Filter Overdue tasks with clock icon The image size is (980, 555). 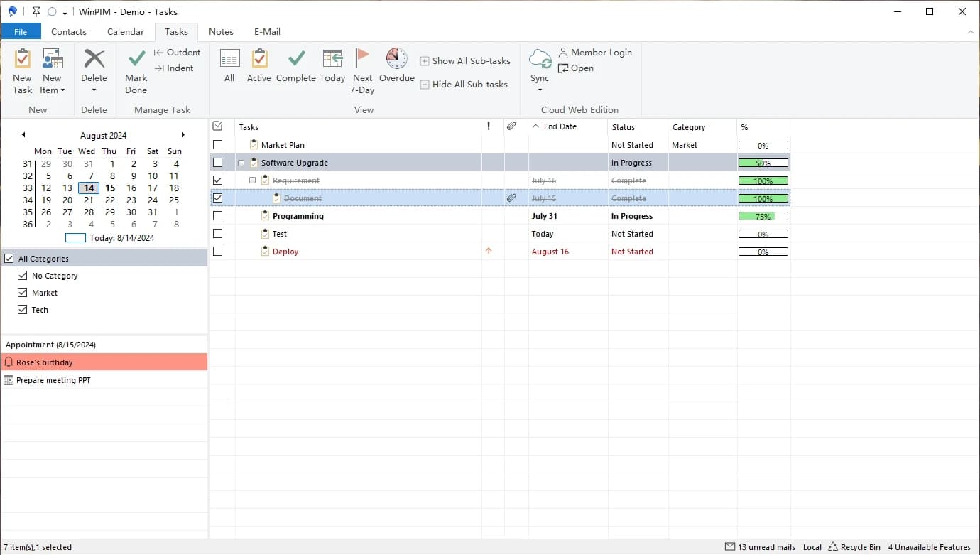(396, 60)
